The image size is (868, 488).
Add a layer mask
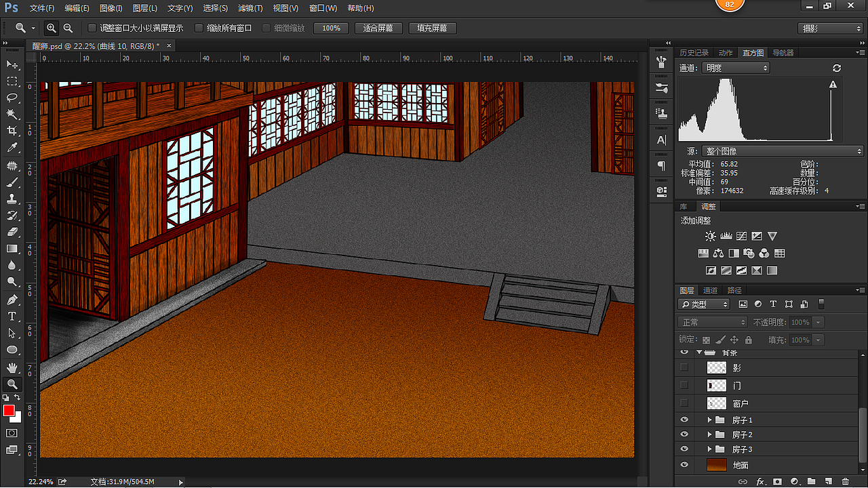777,481
